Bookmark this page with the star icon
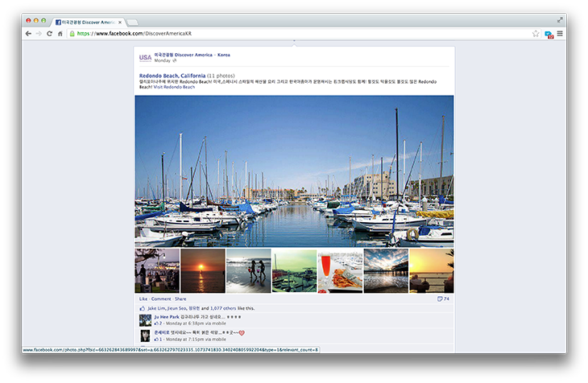 pyautogui.click(x=536, y=34)
